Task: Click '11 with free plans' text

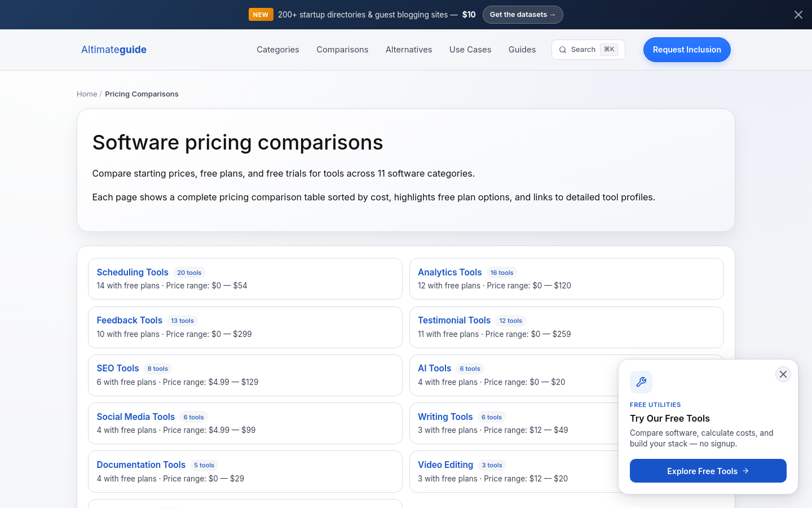Action: (448, 334)
